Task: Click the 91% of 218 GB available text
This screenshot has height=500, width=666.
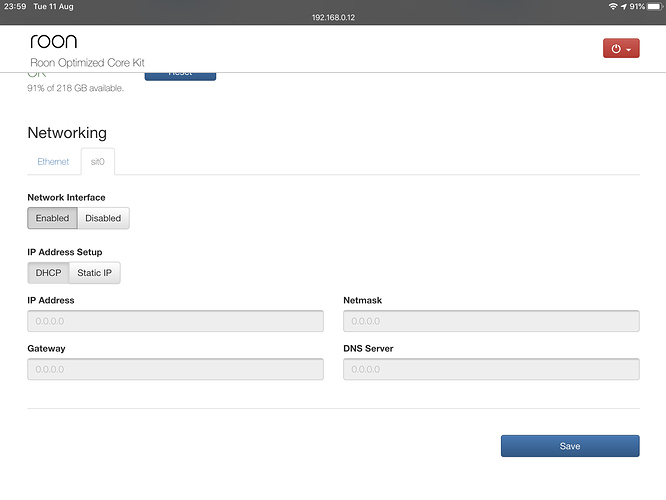Action: tap(76, 88)
